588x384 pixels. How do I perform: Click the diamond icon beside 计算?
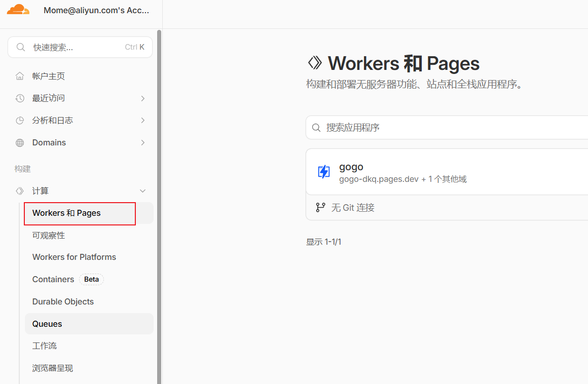(x=20, y=191)
